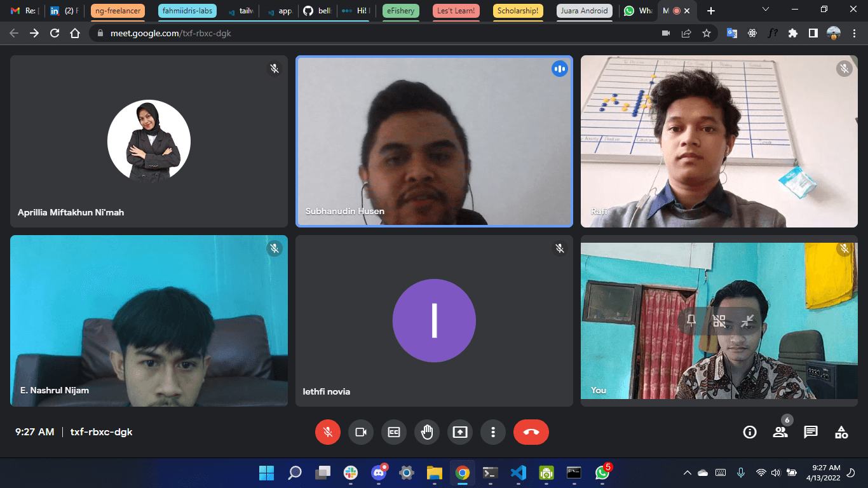
Task: Pin your own video tile
Action: point(691,322)
